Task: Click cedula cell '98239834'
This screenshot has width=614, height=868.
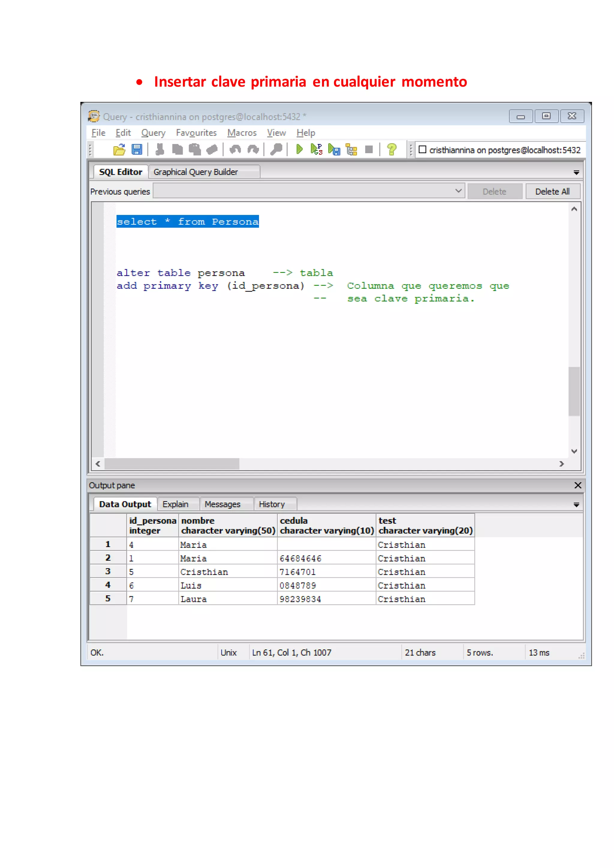Action: (327, 599)
